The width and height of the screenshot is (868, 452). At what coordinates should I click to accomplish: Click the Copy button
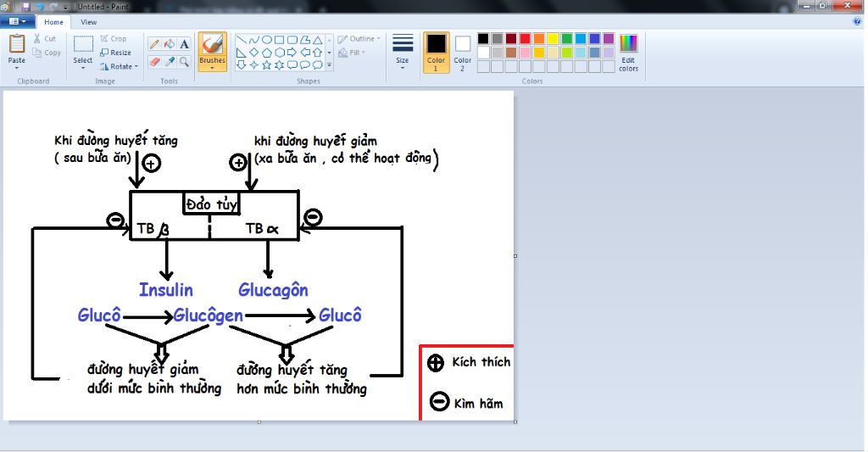[x=47, y=53]
